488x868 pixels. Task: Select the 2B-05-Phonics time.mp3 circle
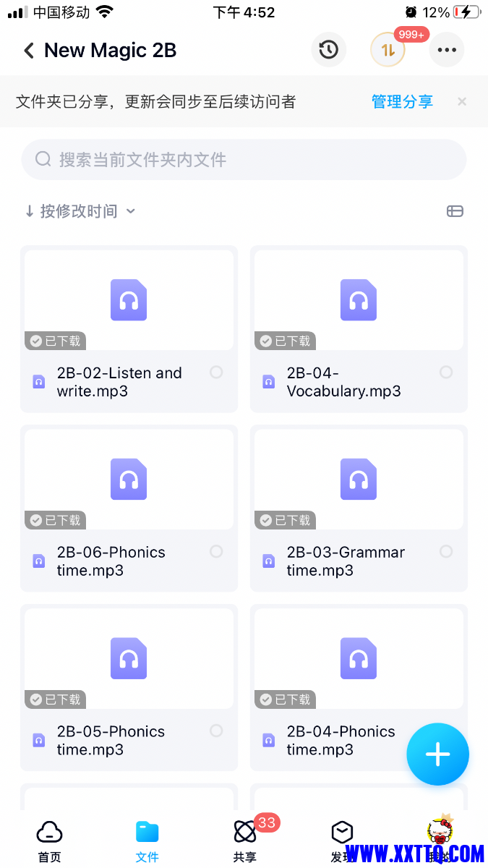pyautogui.click(x=216, y=731)
